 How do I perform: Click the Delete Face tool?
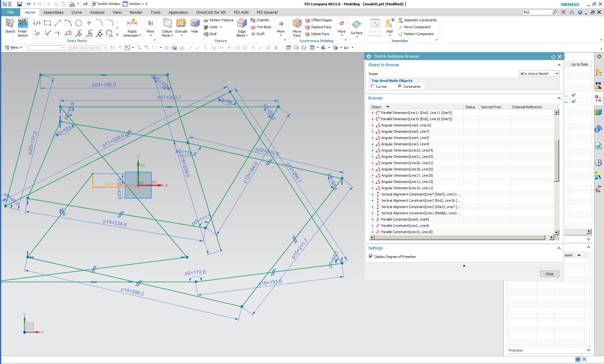(x=317, y=34)
